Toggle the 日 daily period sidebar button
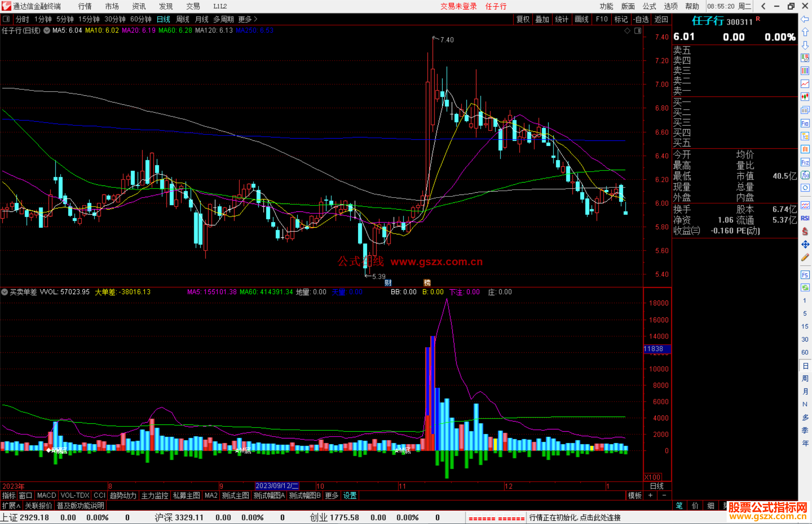The image size is (812, 524). [805, 365]
